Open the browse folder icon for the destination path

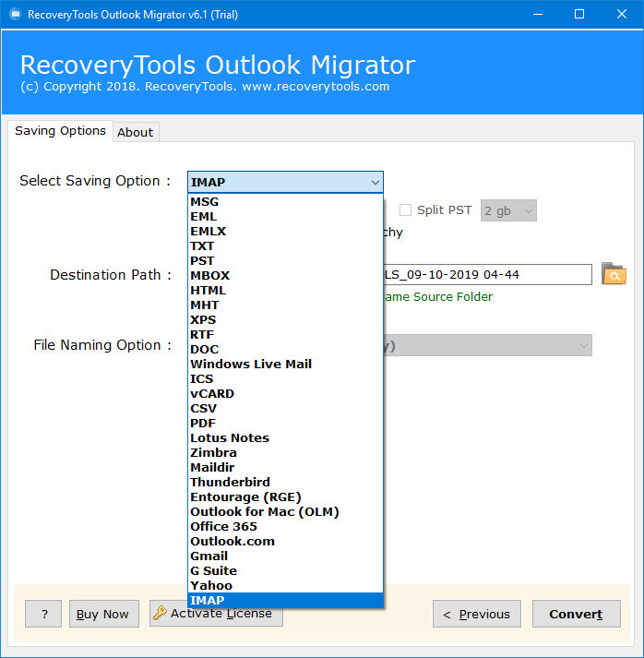pos(614,274)
